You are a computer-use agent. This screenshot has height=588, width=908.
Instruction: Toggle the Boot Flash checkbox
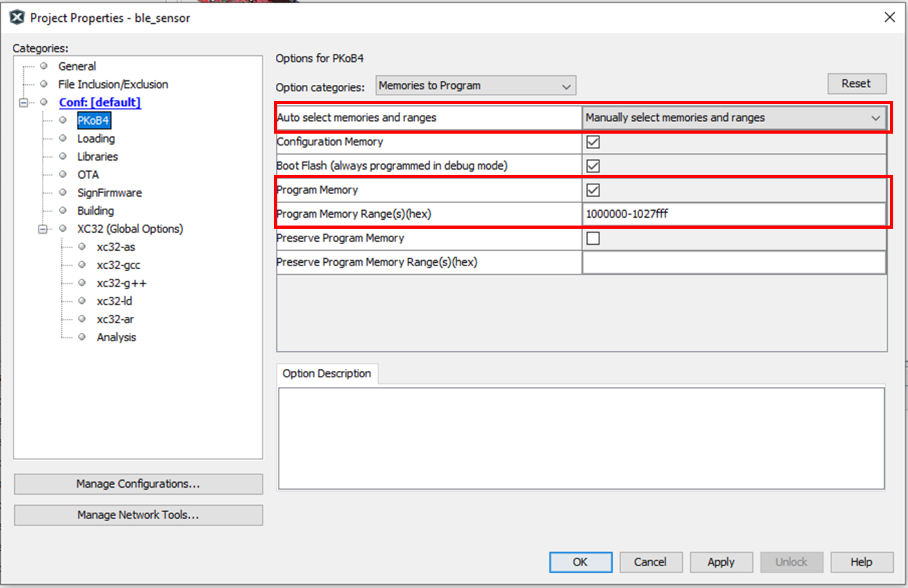coord(593,166)
